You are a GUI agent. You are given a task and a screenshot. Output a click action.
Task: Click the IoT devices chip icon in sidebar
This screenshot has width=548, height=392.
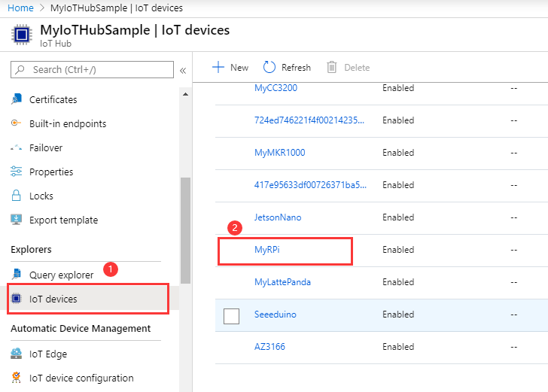[16, 299]
